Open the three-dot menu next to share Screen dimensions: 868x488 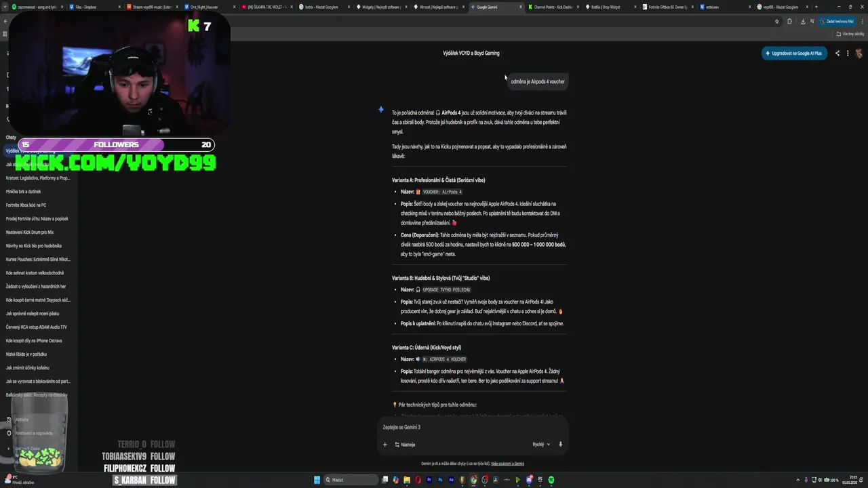847,53
